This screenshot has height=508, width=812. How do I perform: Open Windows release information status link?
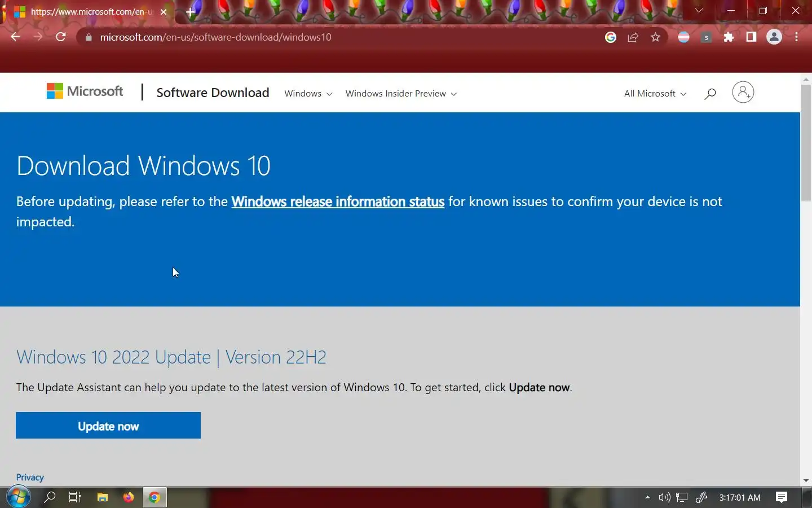pyautogui.click(x=338, y=202)
